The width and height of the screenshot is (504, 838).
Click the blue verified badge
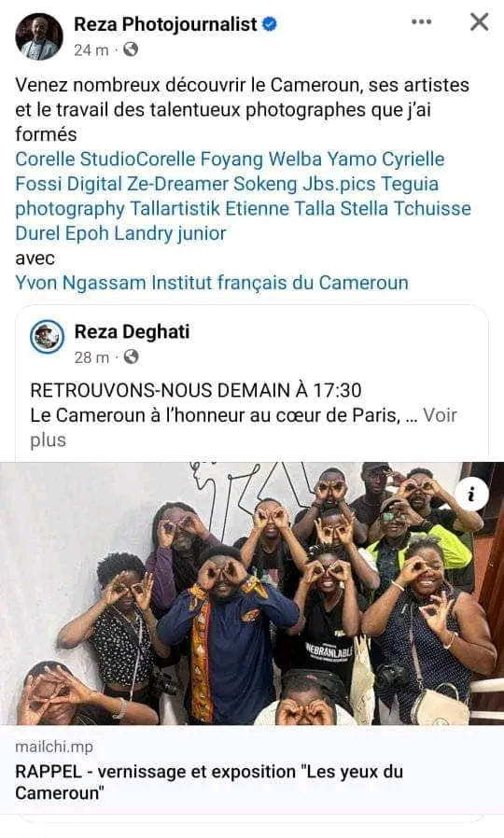click(271, 23)
